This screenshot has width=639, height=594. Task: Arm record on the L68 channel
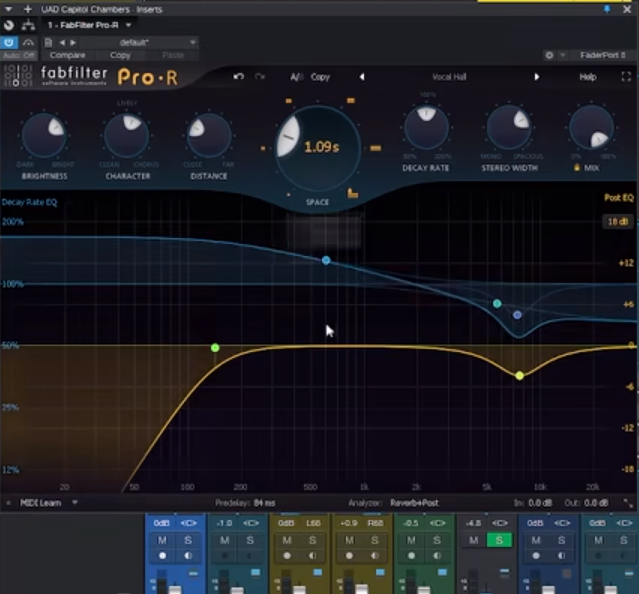[x=287, y=556]
